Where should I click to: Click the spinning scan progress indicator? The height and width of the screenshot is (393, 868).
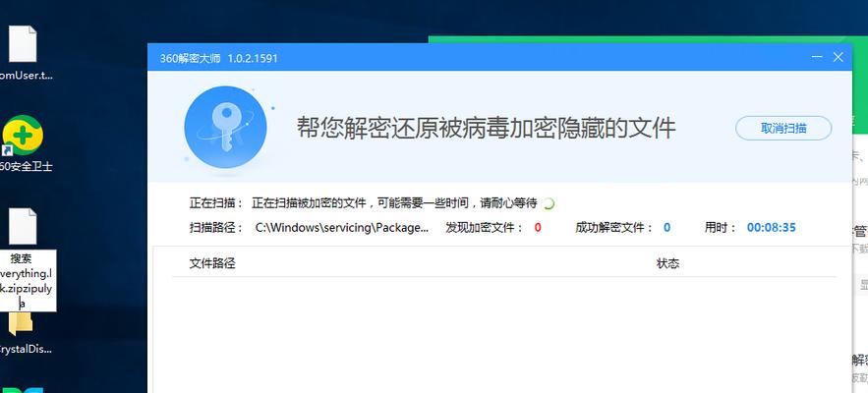pyautogui.click(x=549, y=203)
